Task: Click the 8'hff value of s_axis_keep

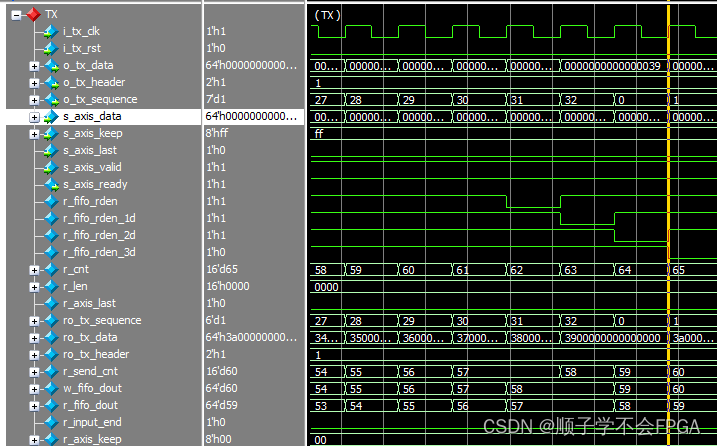Action: [x=217, y=133]
